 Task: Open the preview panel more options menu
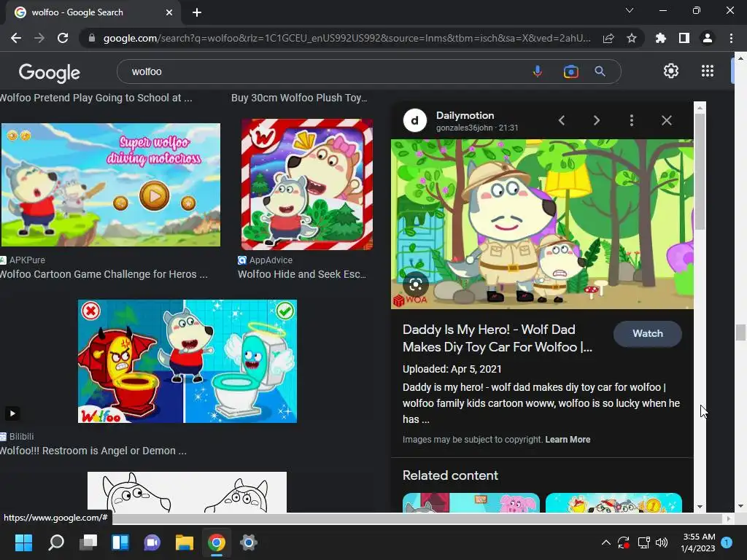[x=632, y=120]
